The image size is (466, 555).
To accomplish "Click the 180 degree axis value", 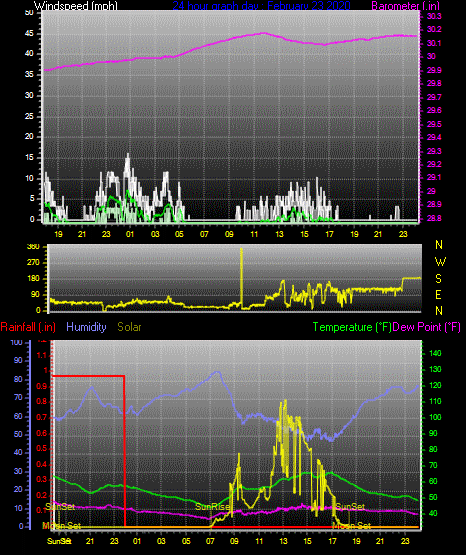I will [34, 279].
